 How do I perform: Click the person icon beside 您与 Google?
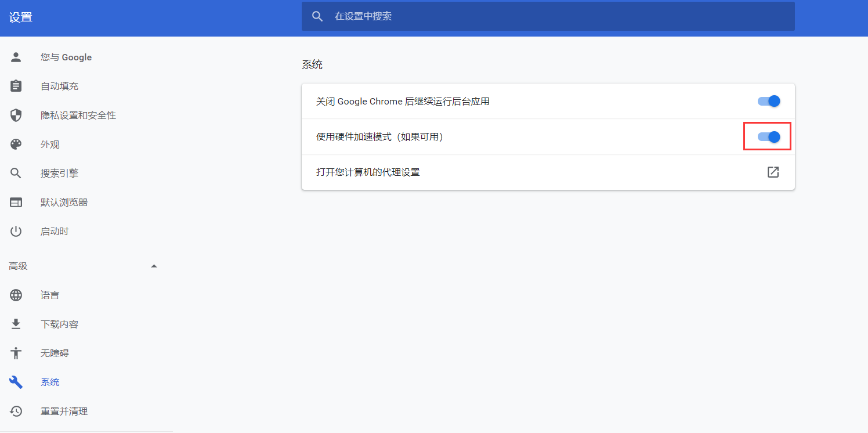tap(16, 57)
